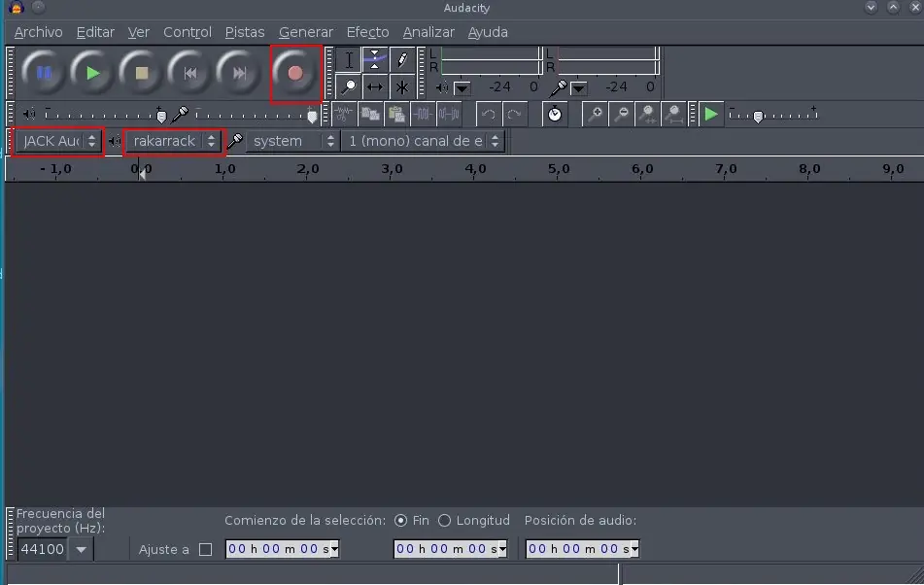Open the Editar menu
Screen dimensions: 924x585
[95, 32]
